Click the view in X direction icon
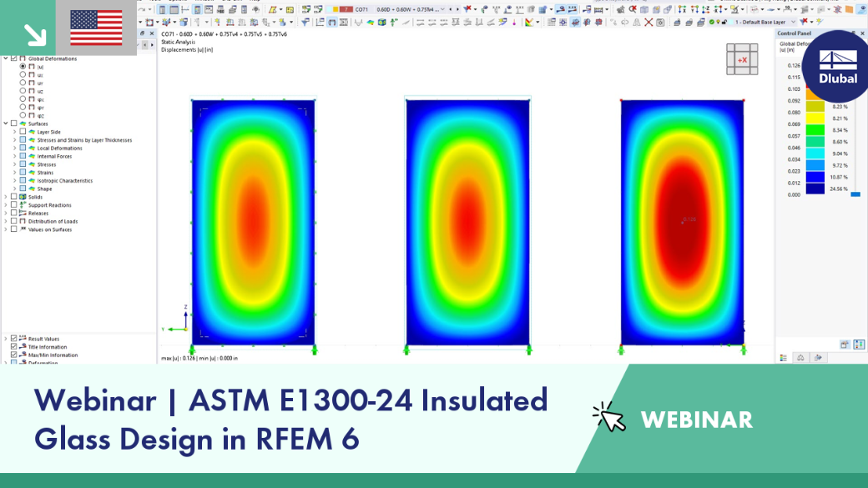The height and width of the screenshot is (488, 868). pyautogui.click(x=682, y=9)
